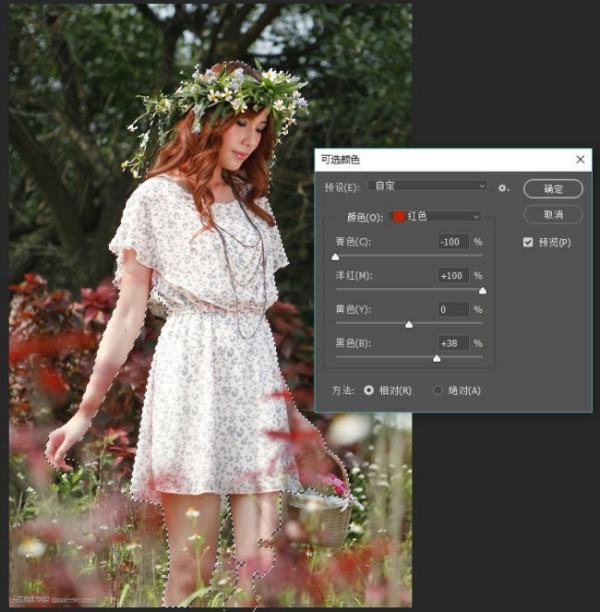Viewport: 600px width, 612px height.
Task: Open the preset options gear menu
Action: click(503, 187)
